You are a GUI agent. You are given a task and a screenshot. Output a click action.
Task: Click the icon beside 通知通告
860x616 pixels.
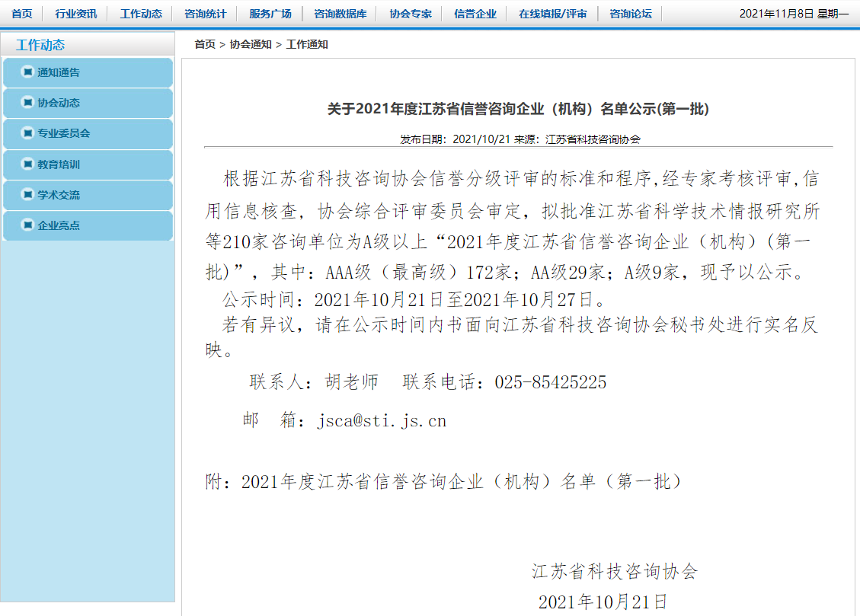[27, 72]
